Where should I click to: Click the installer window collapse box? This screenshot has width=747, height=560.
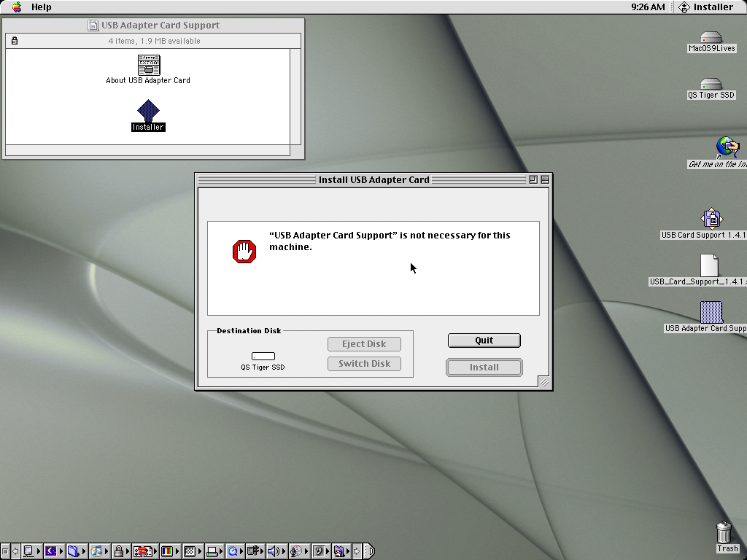[545, 179]
